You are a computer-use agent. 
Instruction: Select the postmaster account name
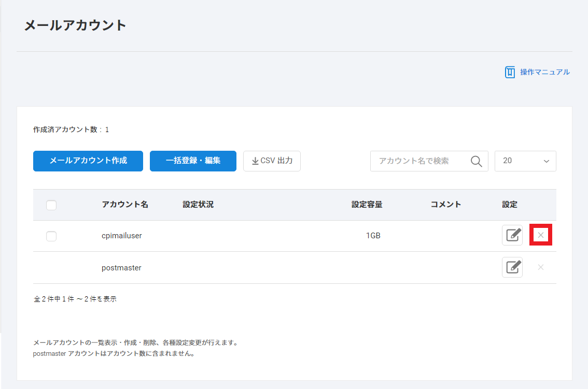pos(121,268)
